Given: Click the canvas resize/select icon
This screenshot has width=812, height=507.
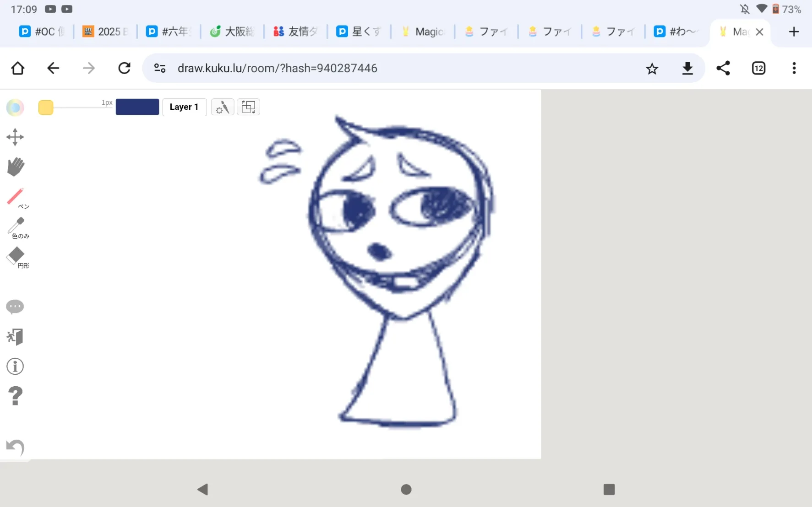Looking at the screenshot, I should tap(248, 107).
